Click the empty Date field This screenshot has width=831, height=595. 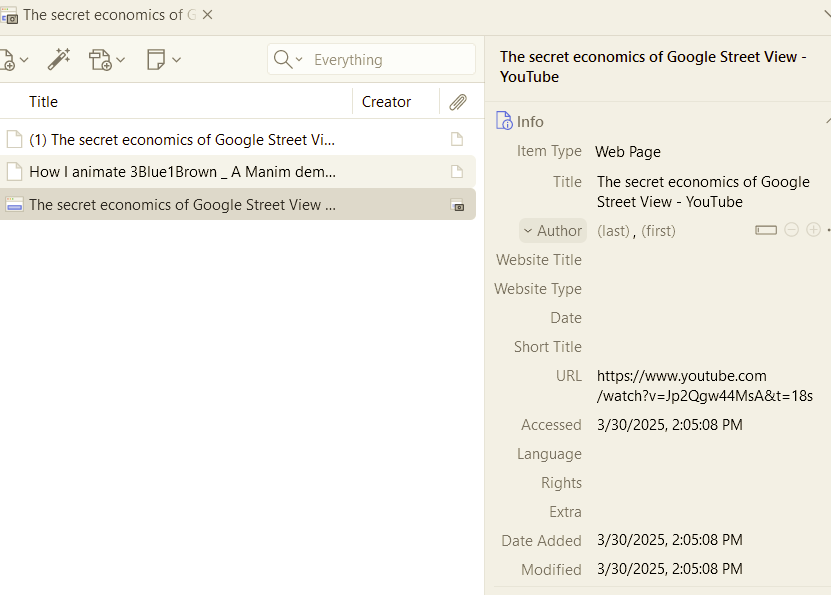[708, 317]
